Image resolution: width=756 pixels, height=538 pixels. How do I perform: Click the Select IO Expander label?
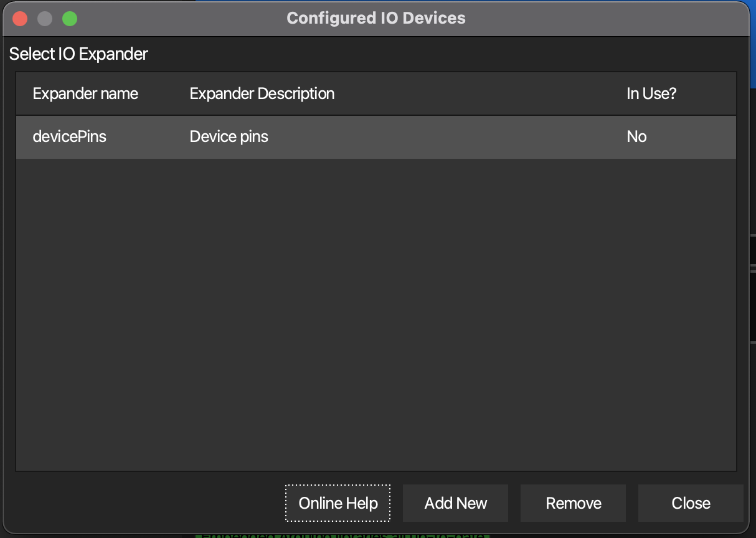coord(78,54)
